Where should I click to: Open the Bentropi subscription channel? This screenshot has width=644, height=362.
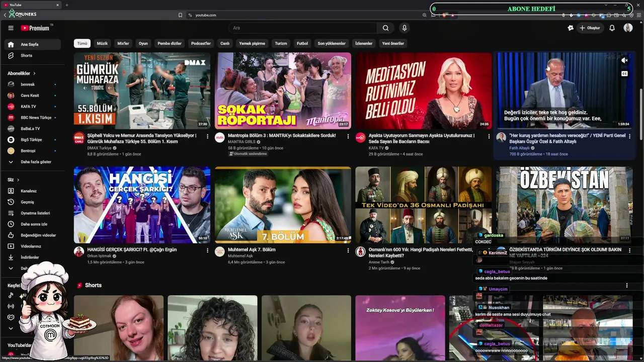33,151
